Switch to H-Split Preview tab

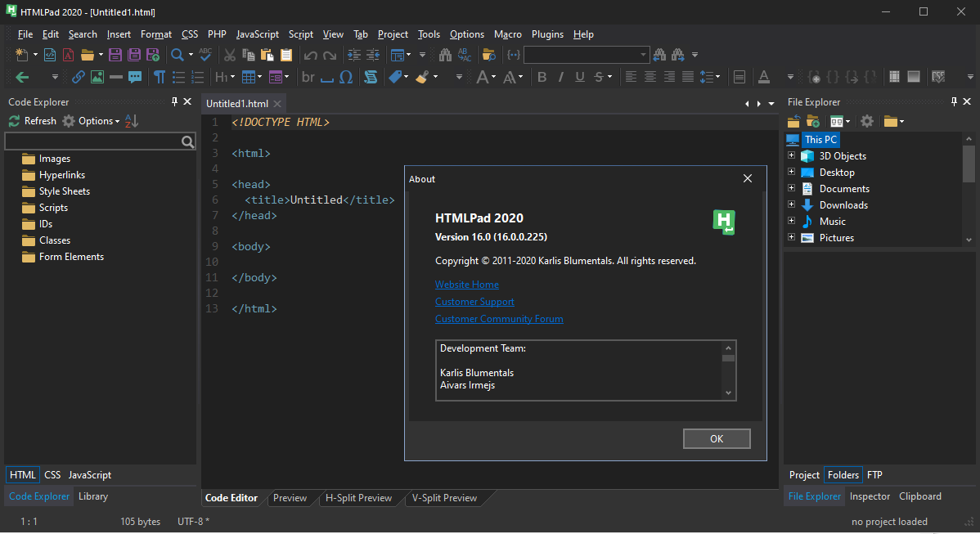tap(358, 498)
